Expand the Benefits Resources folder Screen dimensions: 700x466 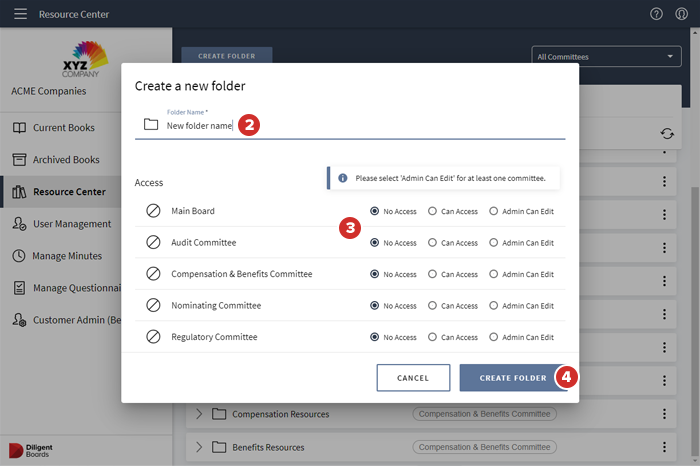click(x=198, y=447)
